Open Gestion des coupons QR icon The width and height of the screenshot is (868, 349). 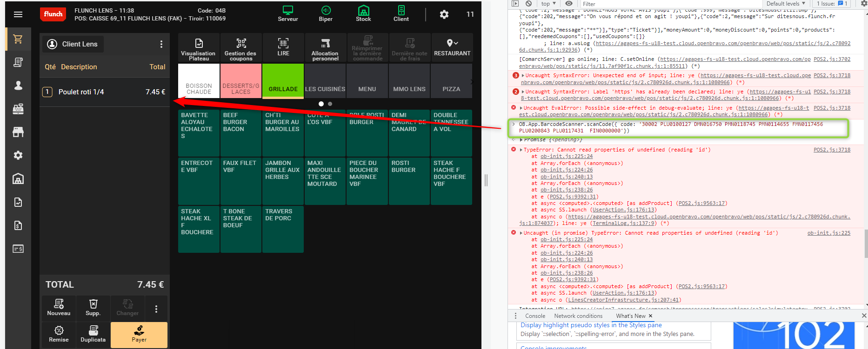[x=241, y=47]
